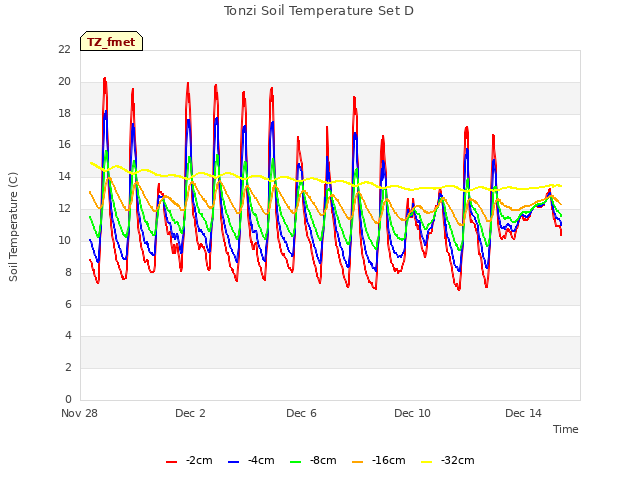
Task: Click the Nov 28 x-axis tick label
Action: click(x=80, y=413)
